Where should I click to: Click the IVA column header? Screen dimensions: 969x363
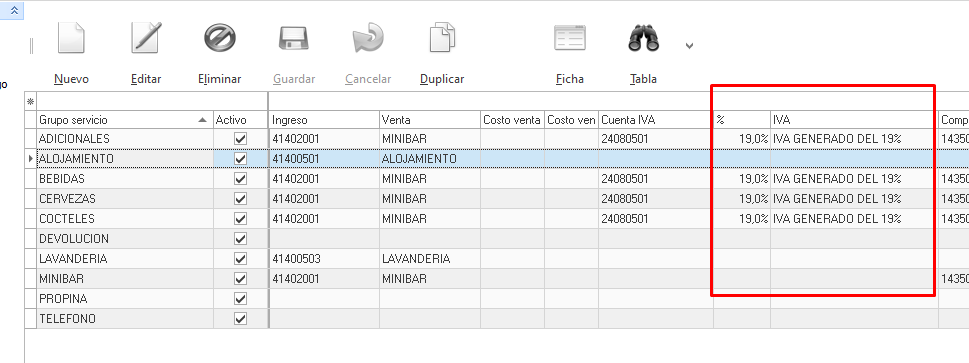pyautogui.click(x=854, y=120)
